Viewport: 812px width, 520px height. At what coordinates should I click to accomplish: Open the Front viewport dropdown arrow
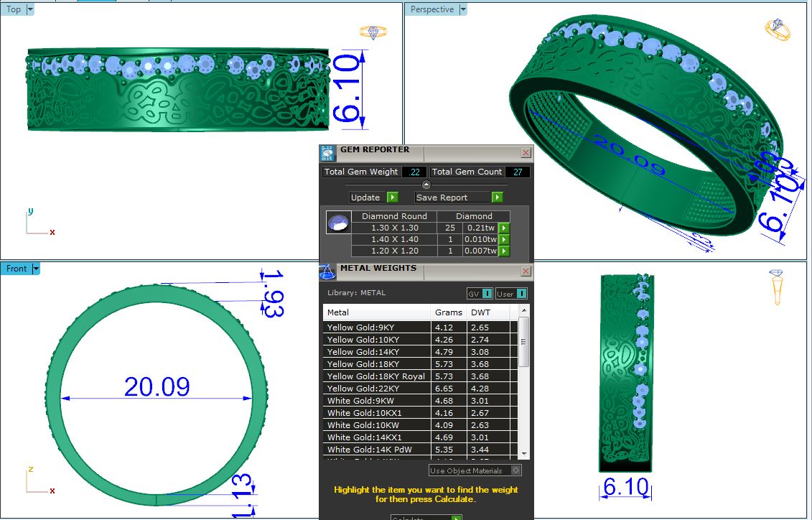[x=36, y=269]
